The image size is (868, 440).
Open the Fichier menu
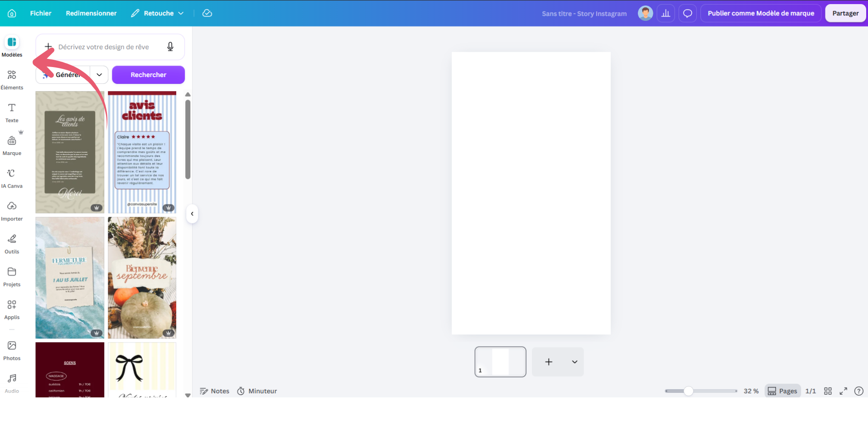pyautogui.click(x=41, y=13)
